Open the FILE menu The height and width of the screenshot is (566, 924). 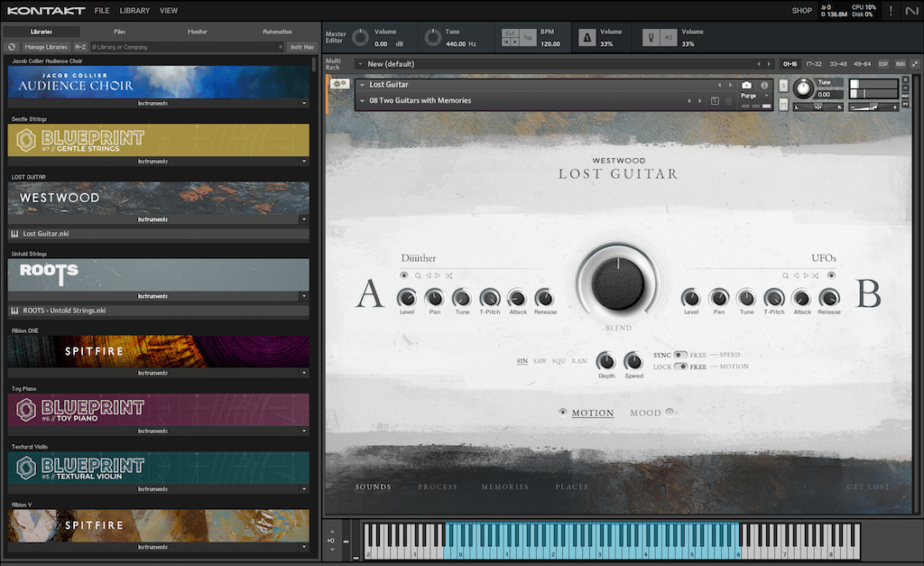(x=102, y=11)
